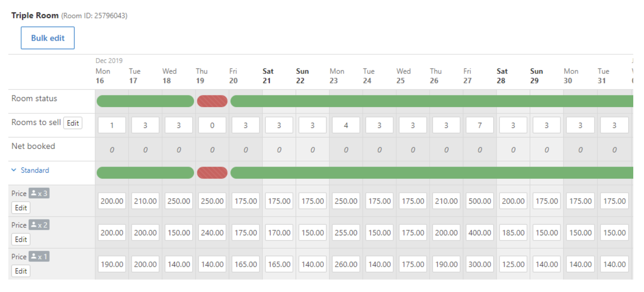Click the 125.00 x1 price on Sat 28
Image resolution: width=644 pixels, height=292 pixels.
pyautogui.click(x=513, y=264)
